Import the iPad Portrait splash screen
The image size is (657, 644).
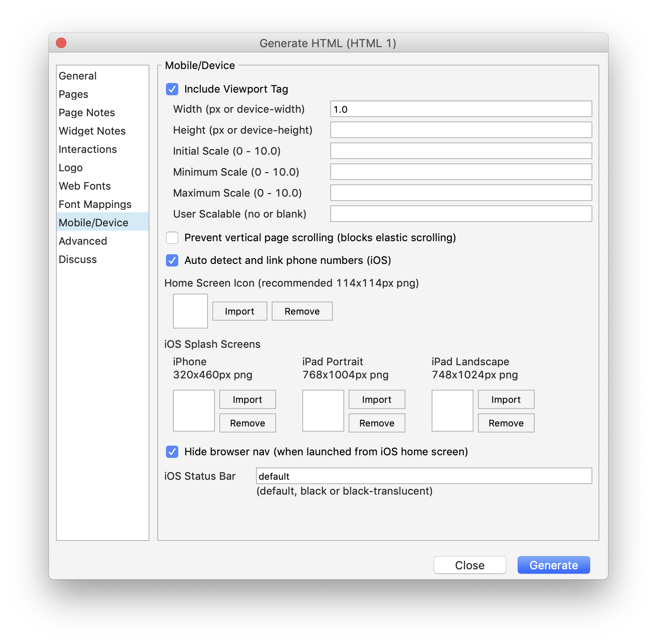point(377,399)
